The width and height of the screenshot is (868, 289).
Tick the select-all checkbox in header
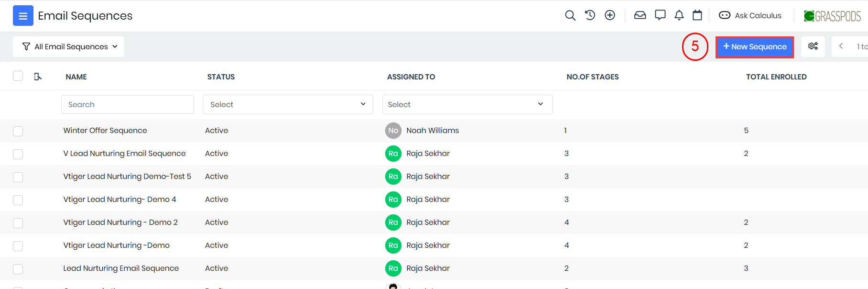pos(18,76)
